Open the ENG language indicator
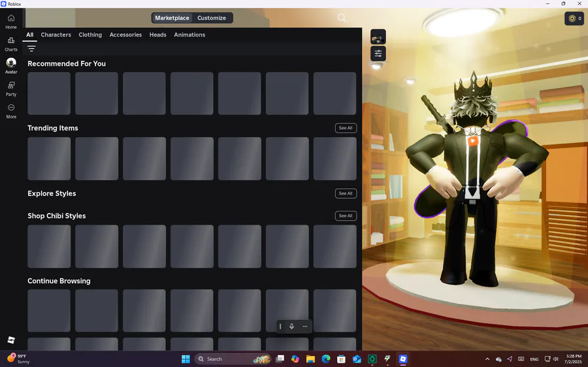Image resolution: width=588 pixels, height=367 pixels. (x=534, y=360)
